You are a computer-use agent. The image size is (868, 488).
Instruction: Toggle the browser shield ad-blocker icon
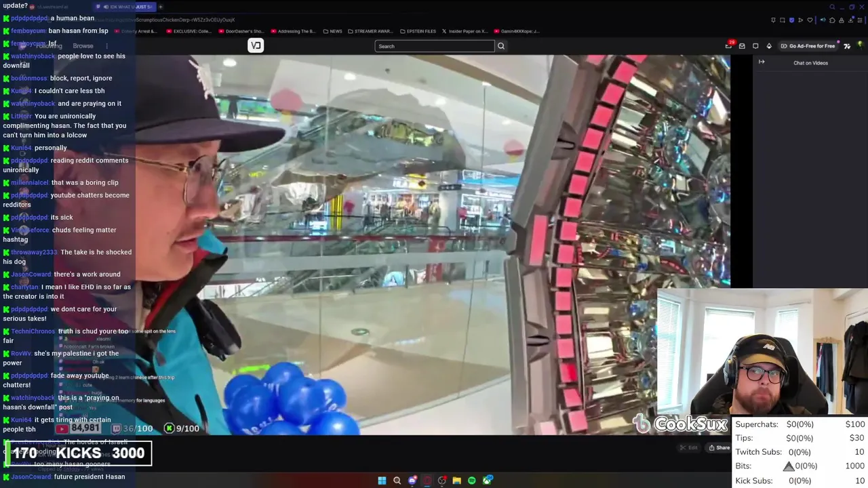791,20
